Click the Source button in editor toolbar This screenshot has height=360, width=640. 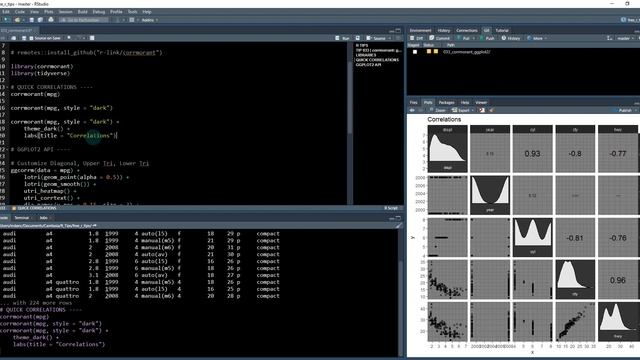coord(376,38)
